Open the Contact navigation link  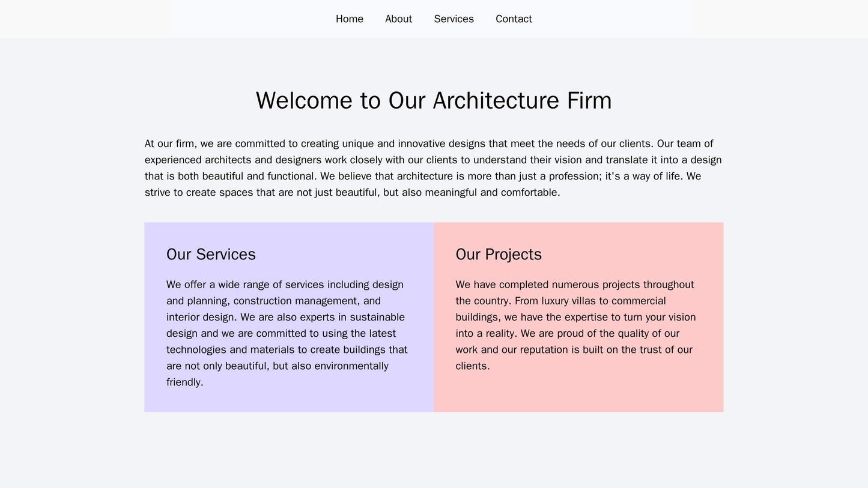514,19
